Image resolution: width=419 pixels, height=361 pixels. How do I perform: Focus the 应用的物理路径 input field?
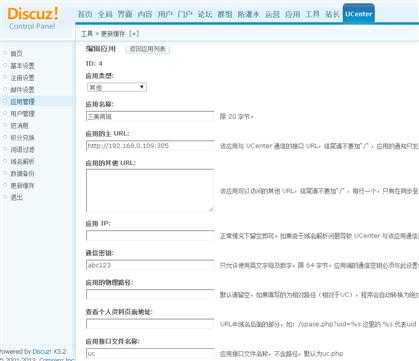pyautogui.click(x=150, y=295)
